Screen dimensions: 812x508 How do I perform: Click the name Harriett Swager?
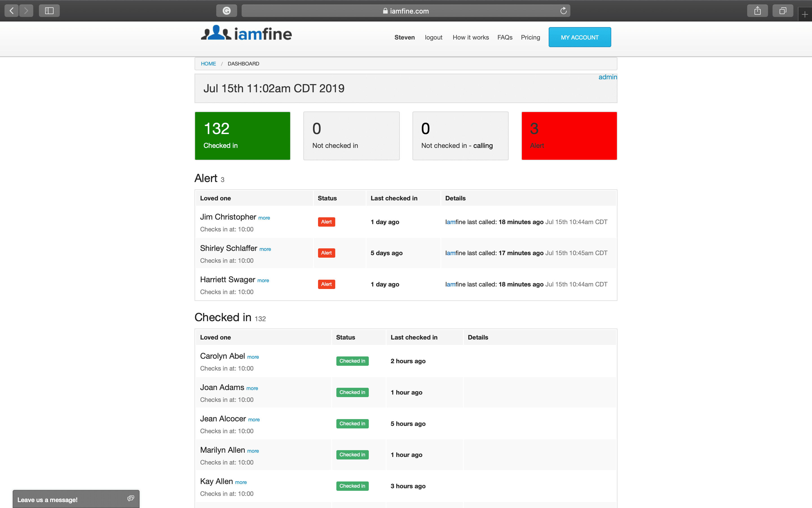(x=228, y=279)
